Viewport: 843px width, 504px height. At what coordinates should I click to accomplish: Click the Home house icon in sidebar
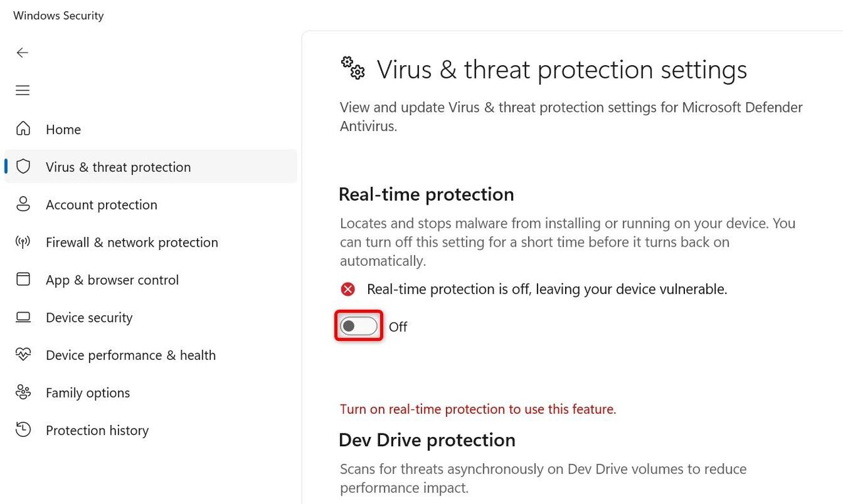[x=23, y=129]
